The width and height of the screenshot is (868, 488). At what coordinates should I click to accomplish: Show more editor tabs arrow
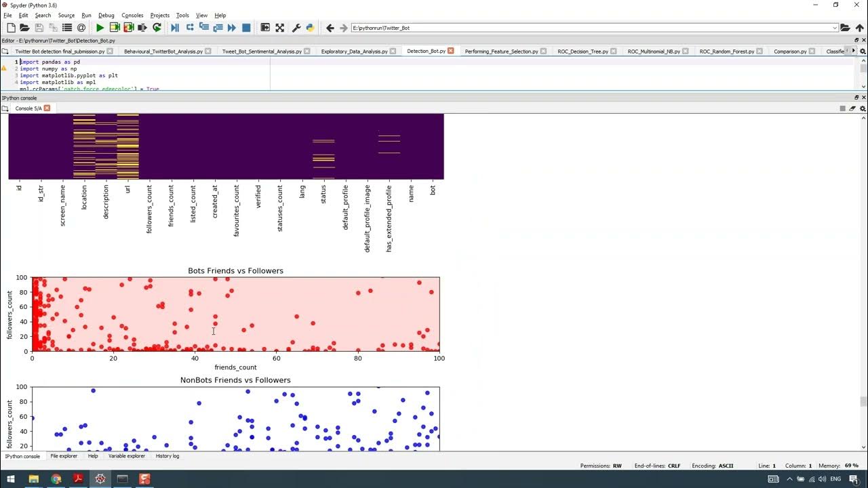[x=854, y=51]
